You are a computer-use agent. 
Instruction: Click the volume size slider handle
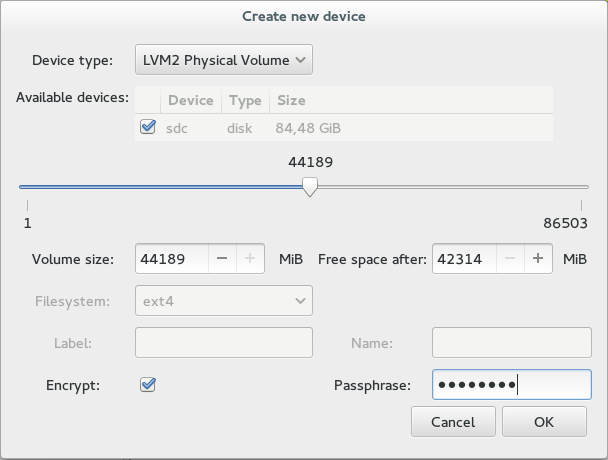[310, 187]
